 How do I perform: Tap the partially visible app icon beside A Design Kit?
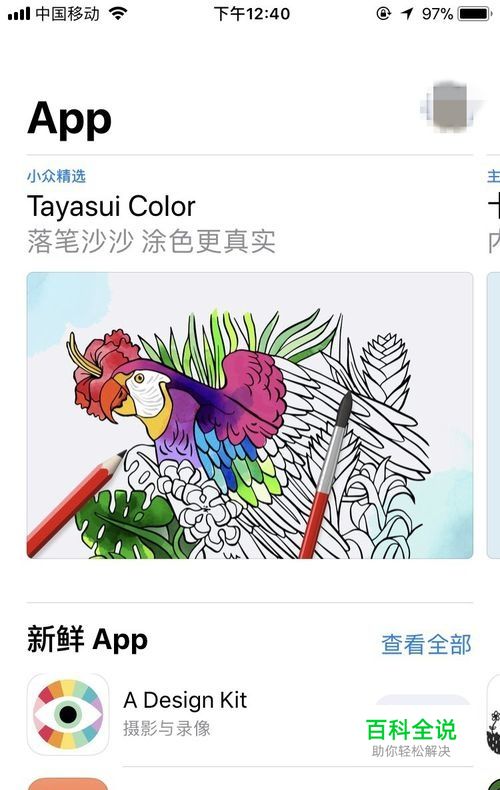pos(493,714)
